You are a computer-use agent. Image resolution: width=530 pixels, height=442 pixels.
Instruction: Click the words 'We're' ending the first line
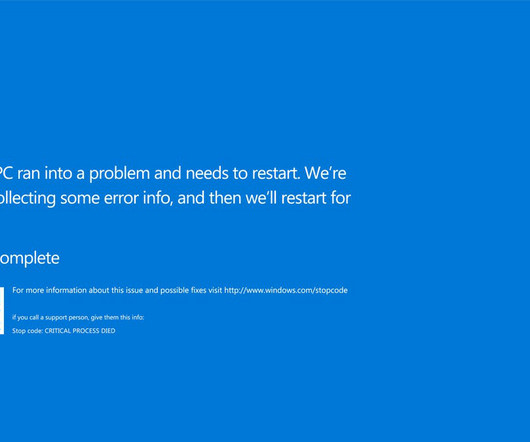(325, 173)
